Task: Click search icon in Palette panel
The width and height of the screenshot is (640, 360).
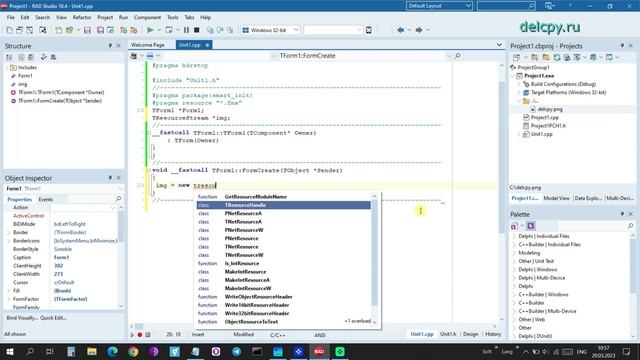Action: click(x=630, y=225)
